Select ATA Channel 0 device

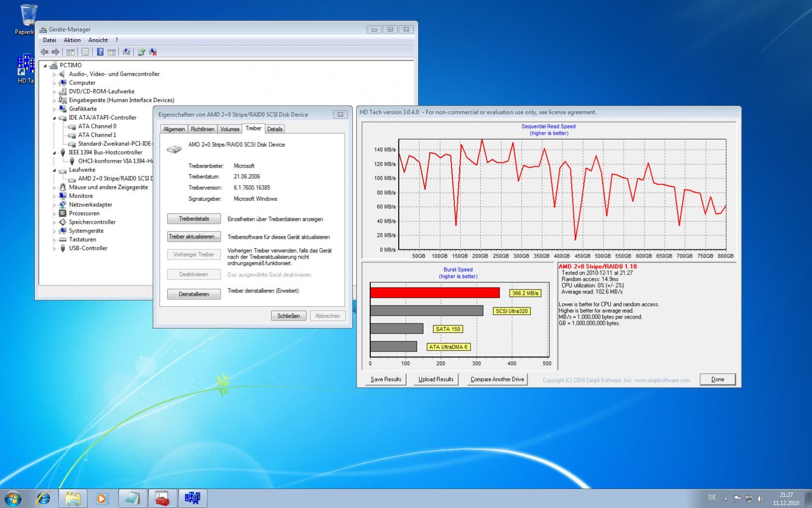click(x=97, y=126)
